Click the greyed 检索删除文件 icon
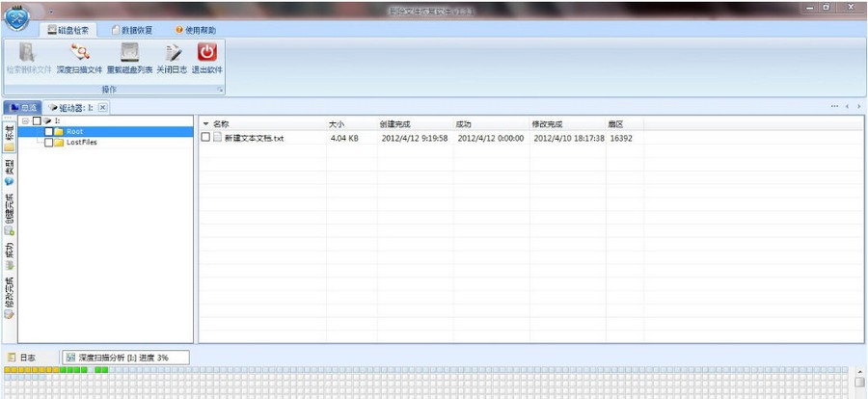Viewport: 868px width, 399px height. tap(28, 53)
